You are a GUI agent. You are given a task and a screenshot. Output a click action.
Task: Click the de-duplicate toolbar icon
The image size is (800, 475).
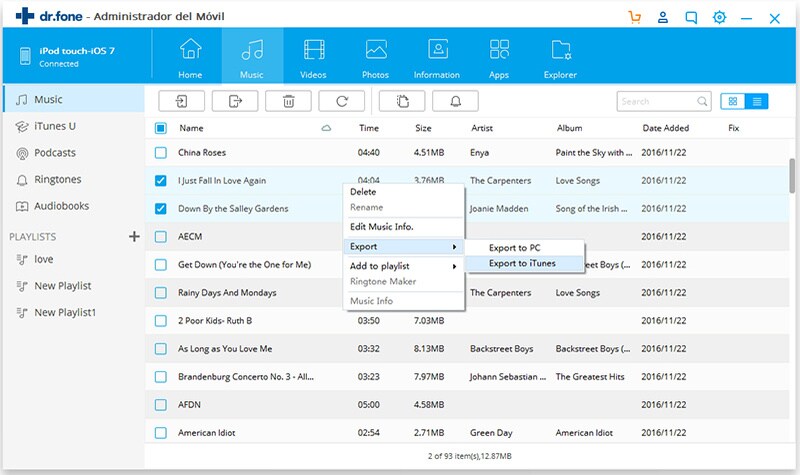point(402,102)
